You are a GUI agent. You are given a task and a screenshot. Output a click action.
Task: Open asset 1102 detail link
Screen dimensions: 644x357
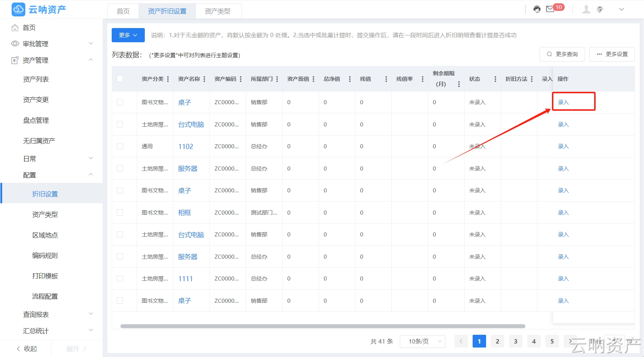click(x=186, y=146)
